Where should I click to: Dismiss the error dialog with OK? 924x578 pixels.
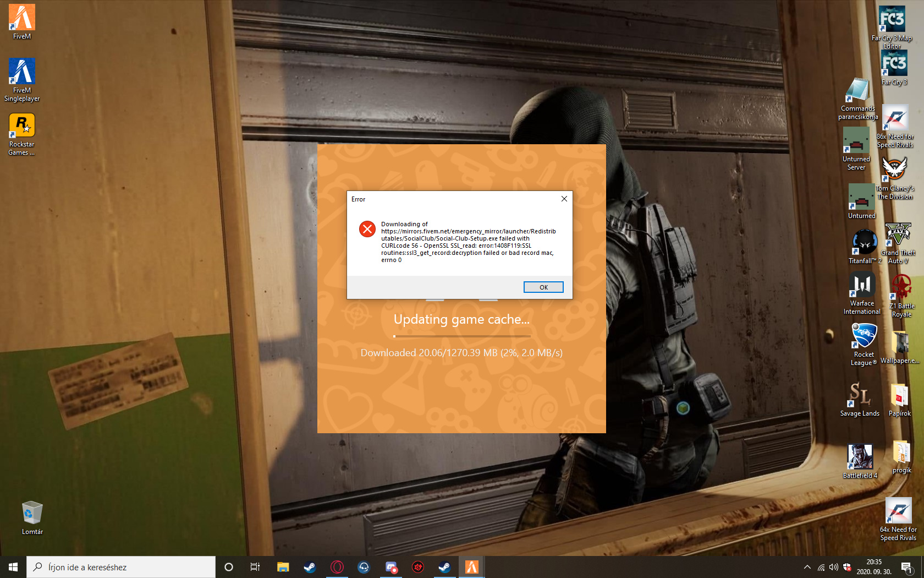click(543, 287)
